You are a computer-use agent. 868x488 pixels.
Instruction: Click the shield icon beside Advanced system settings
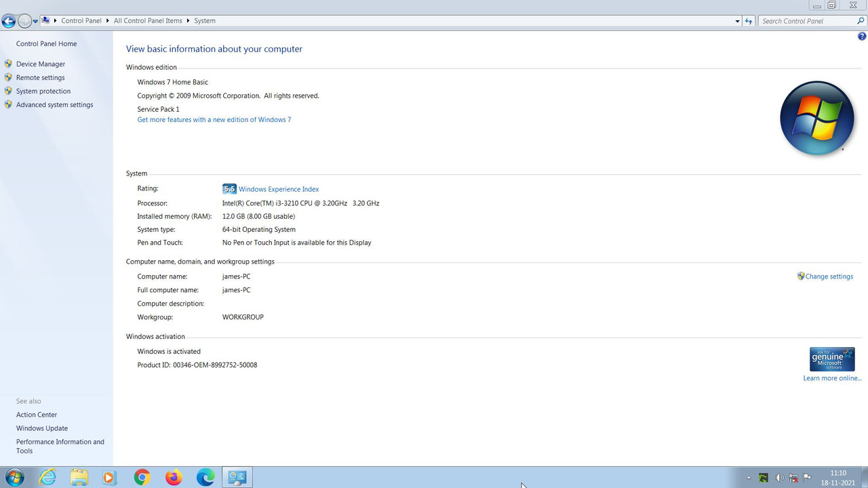pos(8,104)
